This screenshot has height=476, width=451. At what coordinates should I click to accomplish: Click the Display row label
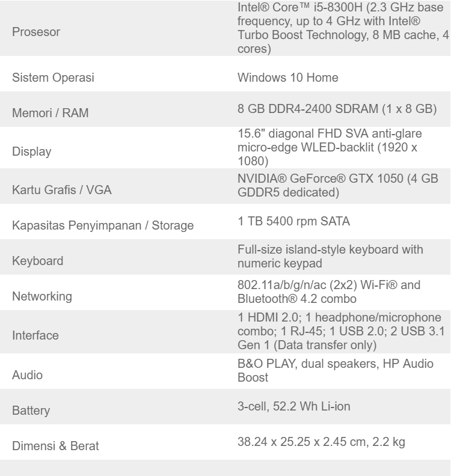tap(32, 151)
